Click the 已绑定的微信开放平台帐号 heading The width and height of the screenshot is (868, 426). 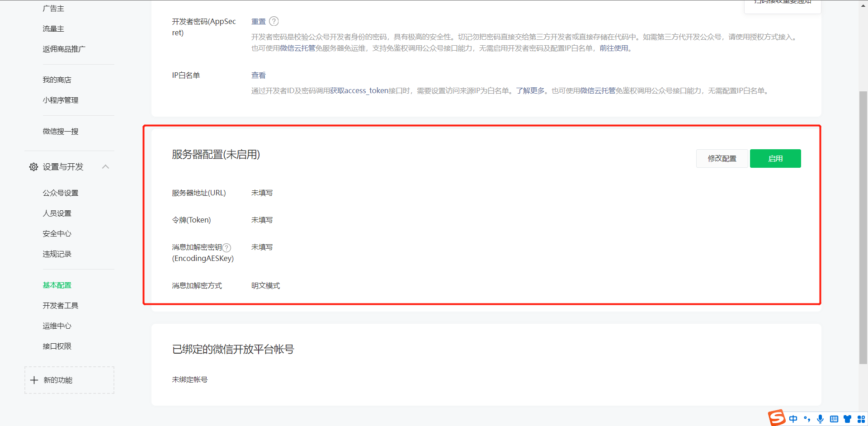(x=233, y=350)
